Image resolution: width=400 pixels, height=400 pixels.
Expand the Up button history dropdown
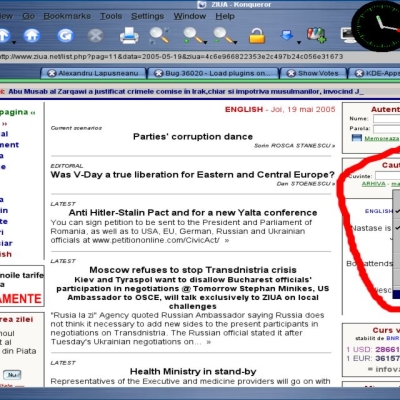pos(14,42)
